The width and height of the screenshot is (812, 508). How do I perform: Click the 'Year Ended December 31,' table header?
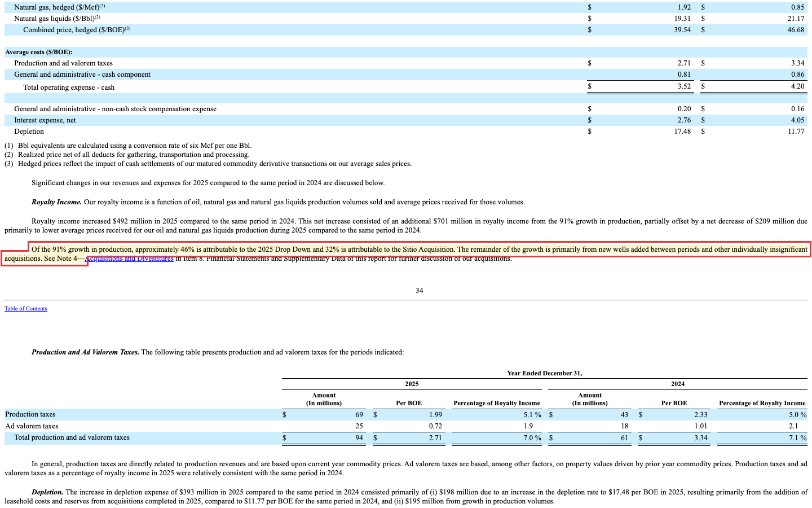544,373
